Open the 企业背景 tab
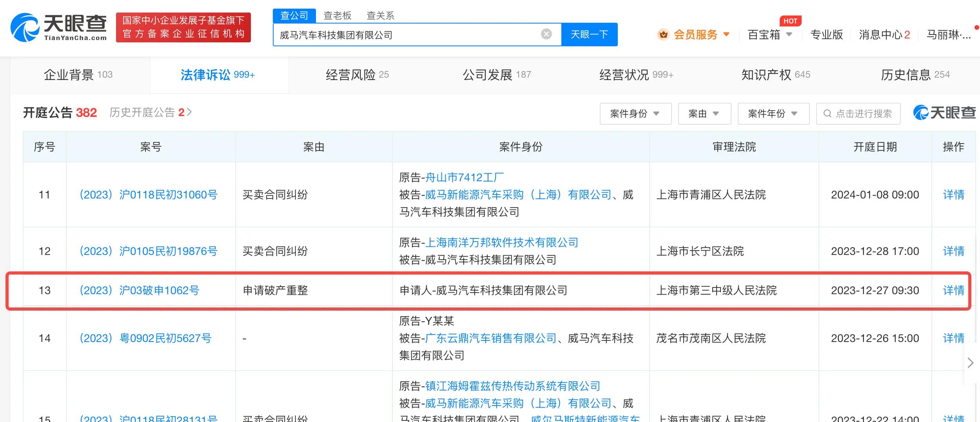Image resolution: width=980 pixels, height=422 pixels. 78,75
